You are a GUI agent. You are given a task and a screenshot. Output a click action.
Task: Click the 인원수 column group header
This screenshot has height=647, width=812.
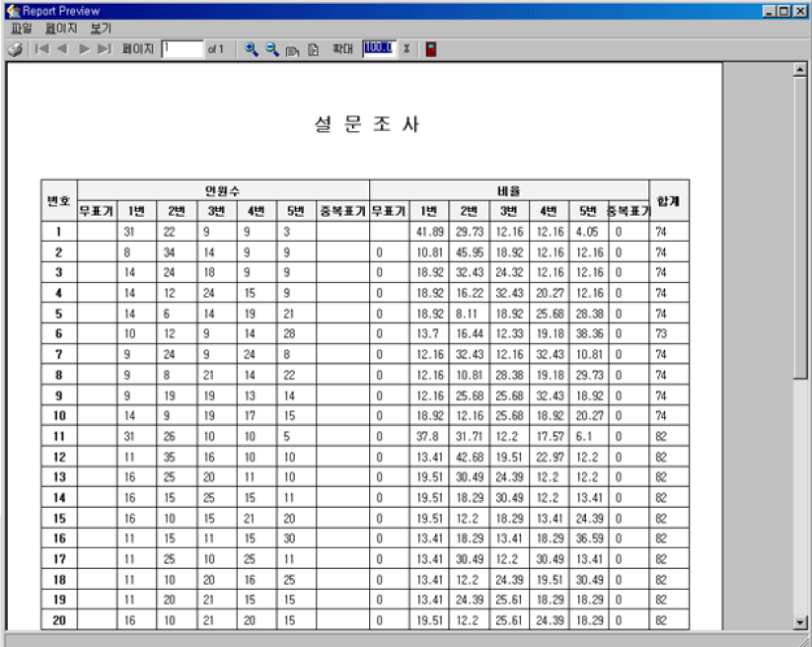click(x=223, y=190)
